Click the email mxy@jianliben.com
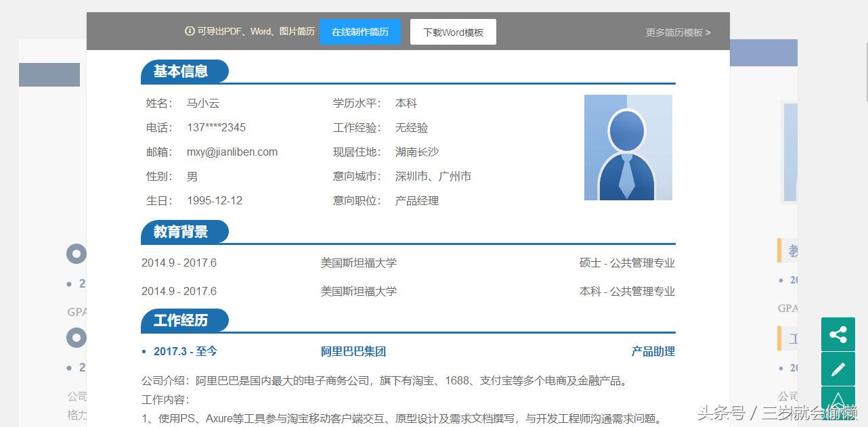The height and width of the screenshot is (427, 868). click(232, 152)
